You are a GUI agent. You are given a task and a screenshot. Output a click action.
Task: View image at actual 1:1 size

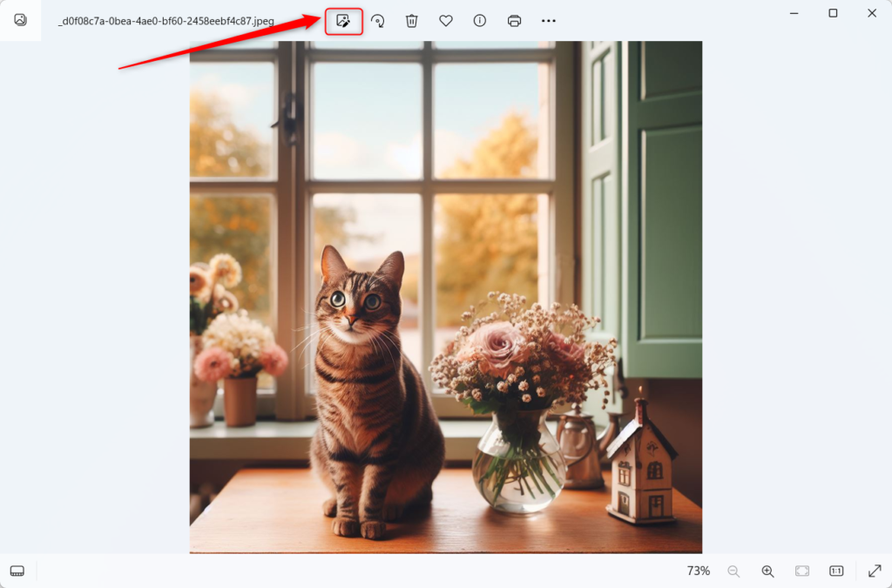[835, 571]
